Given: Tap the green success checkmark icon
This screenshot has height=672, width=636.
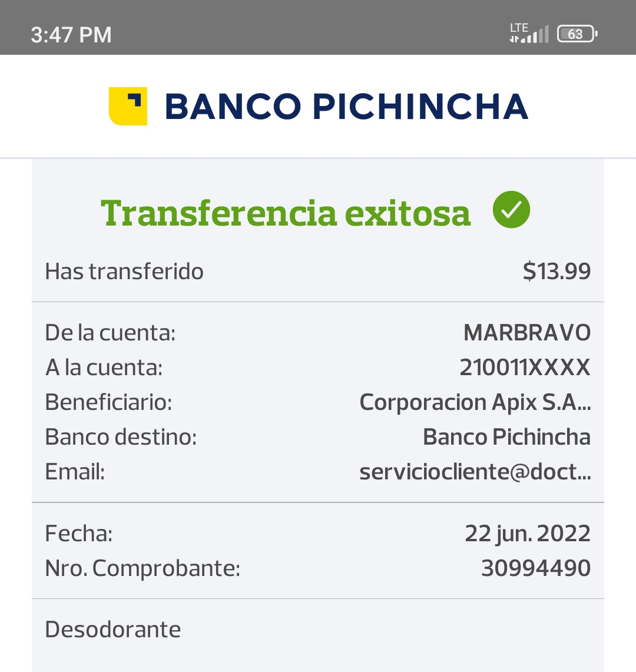Looking at the screenshot, I should [x=511, y=210].
